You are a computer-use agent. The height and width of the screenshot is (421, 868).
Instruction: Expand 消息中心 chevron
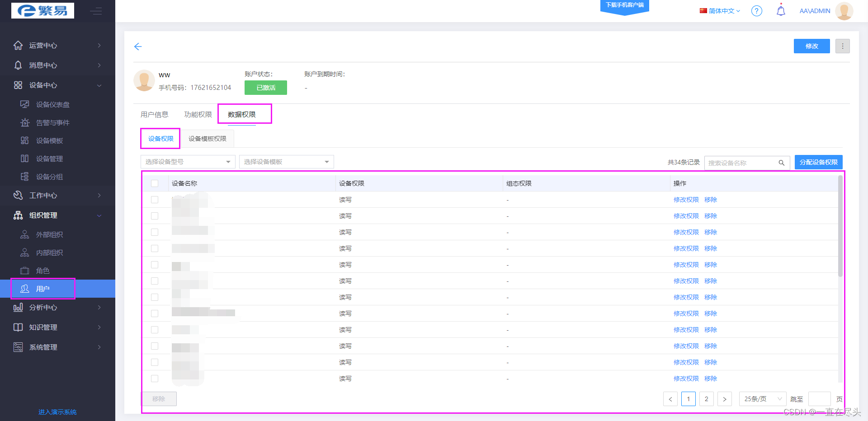[x=99, y=65]
